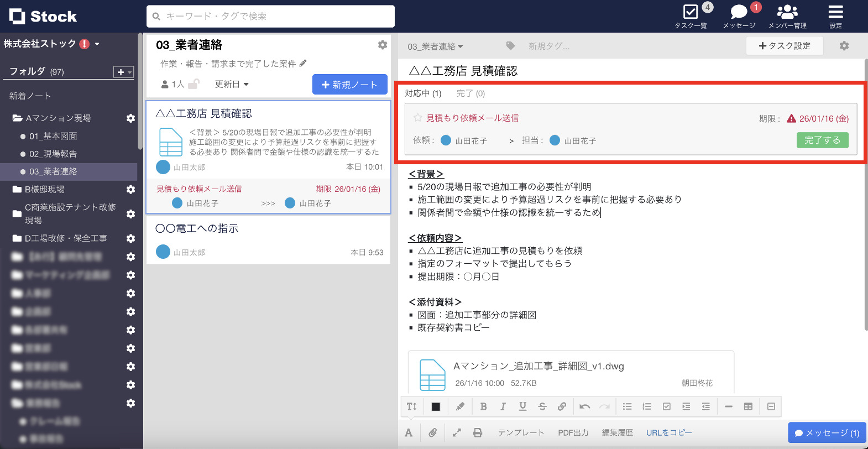868x449 pixels.
Task: Open gear for C商業施設テナント改修現場 folder
Action: coord(130,214)
